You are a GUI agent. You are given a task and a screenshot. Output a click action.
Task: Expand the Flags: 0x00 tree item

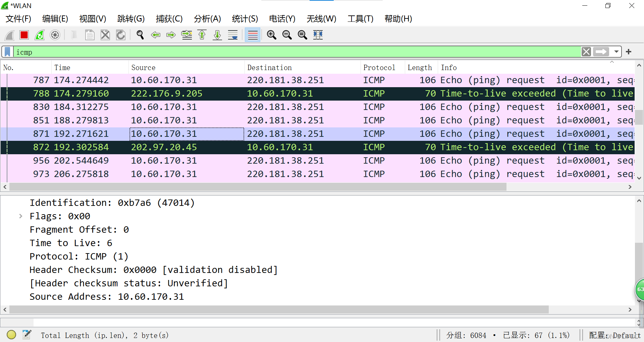click(x=21, y=216)
